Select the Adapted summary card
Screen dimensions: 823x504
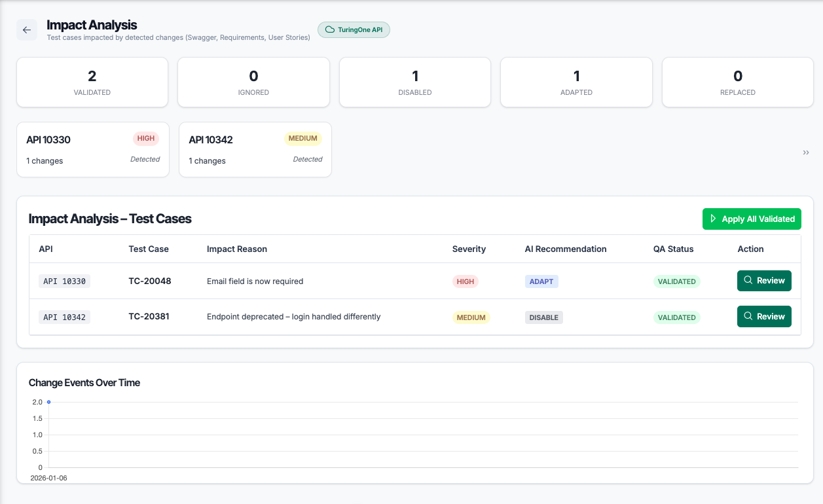[576, 82]
